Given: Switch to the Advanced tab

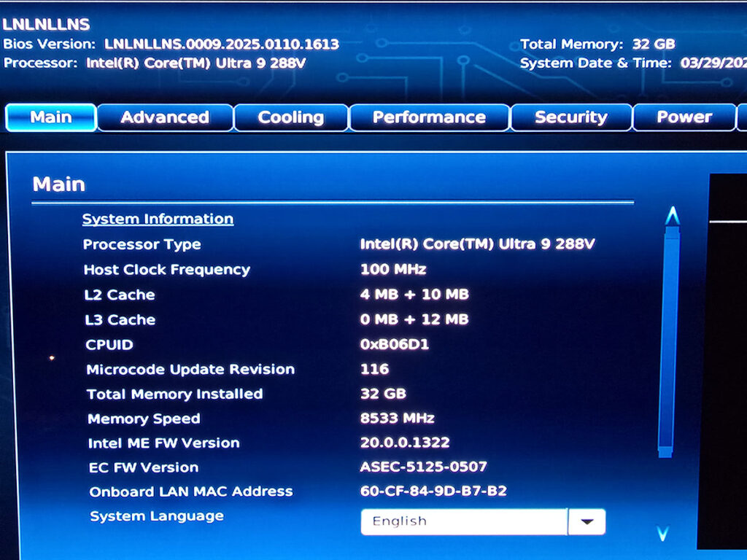Looking at the screenshot, I should click(x=165, y=117).
